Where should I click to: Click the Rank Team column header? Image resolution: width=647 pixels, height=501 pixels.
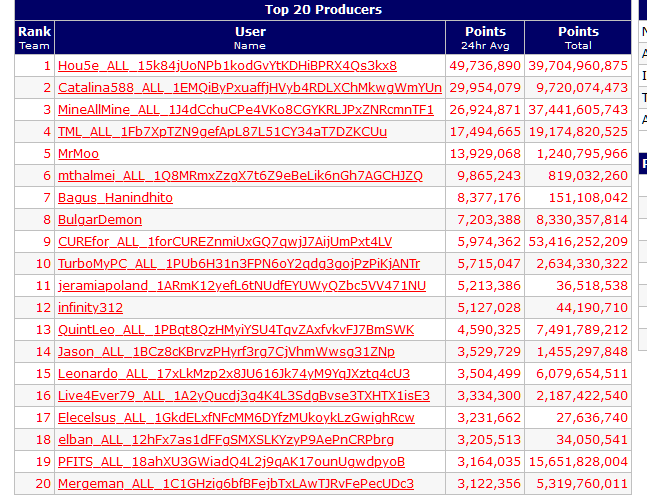tap(34, 38)
